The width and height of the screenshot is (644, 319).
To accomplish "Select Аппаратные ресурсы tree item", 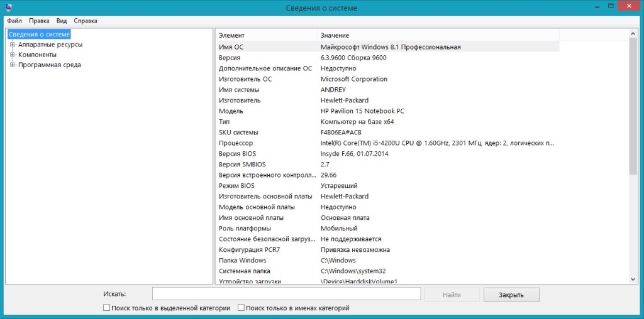I will 50,45.
